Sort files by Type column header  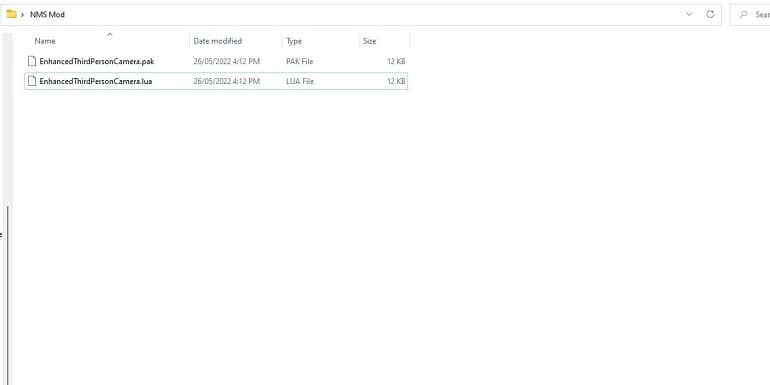tap(294, 41)
